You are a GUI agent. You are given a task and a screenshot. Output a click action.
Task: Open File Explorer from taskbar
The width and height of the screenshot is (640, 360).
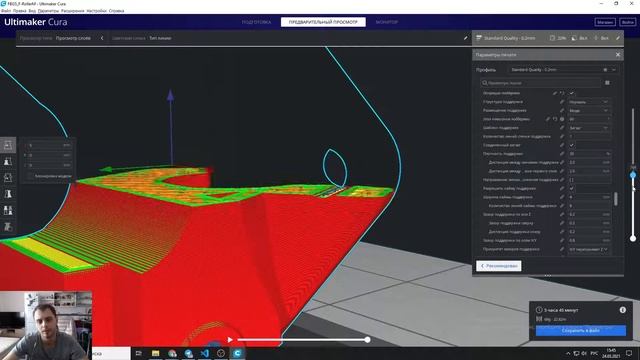tap(156, 353)
